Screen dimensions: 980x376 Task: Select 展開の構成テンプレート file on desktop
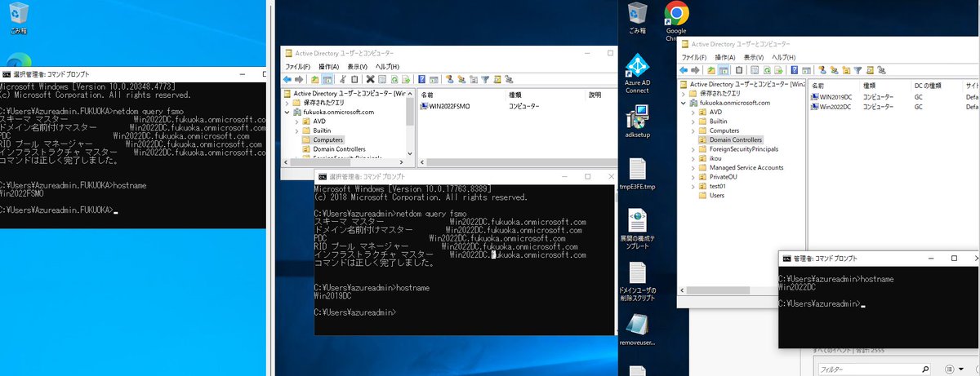pos(637,228)
